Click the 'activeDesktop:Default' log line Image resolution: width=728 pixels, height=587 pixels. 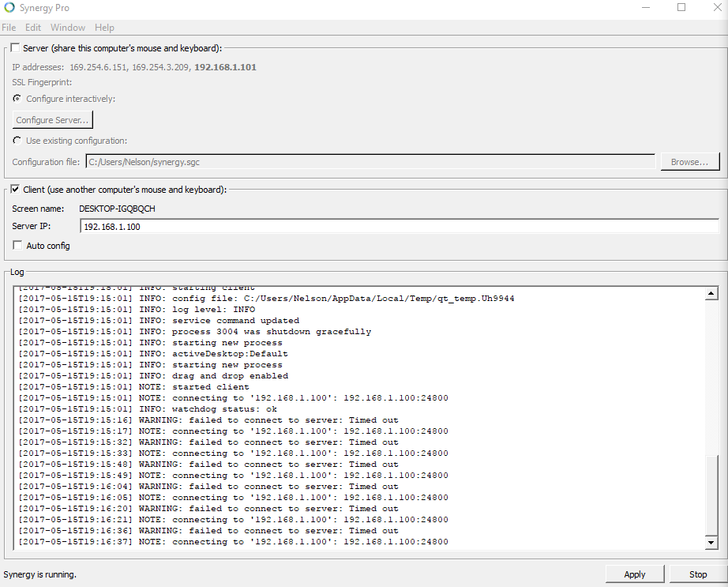(153, 353)
